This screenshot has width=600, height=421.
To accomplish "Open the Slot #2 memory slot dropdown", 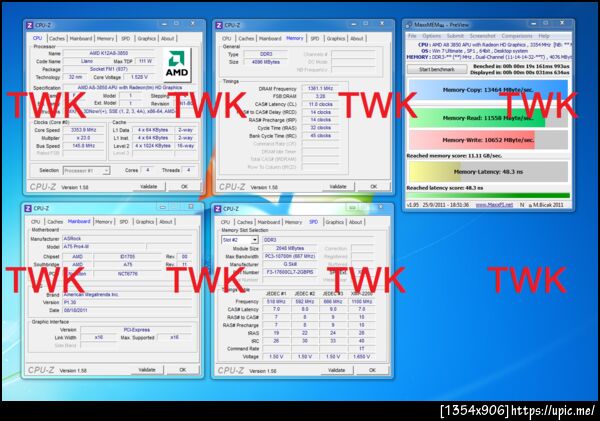I will (x=254, y=240).
